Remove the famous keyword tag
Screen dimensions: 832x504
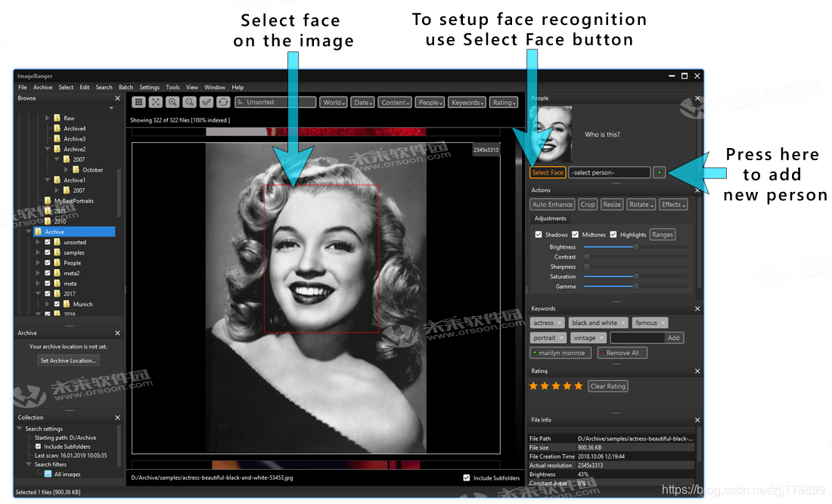coord(663,323)
